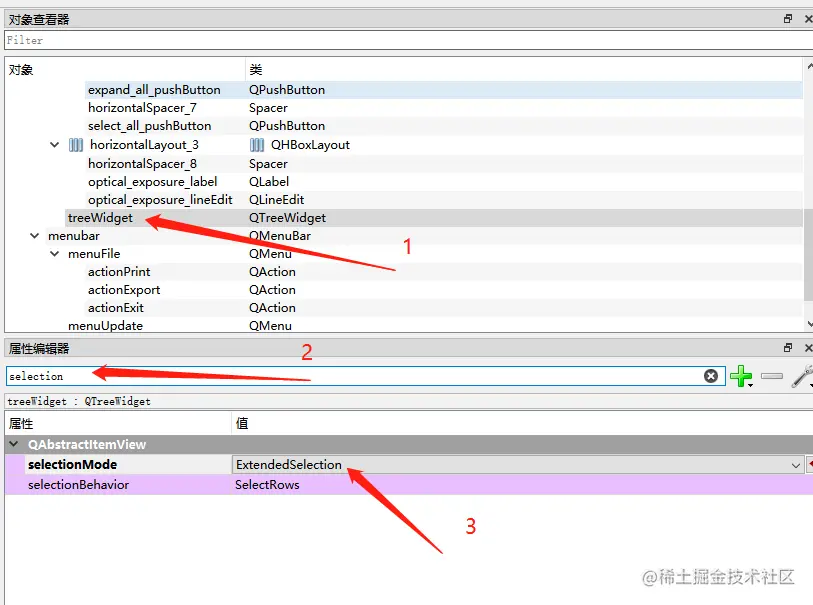The image size is (813, 605).
Task: Float the Property Editor panel via the undock icon
Action: click(788, 348)
